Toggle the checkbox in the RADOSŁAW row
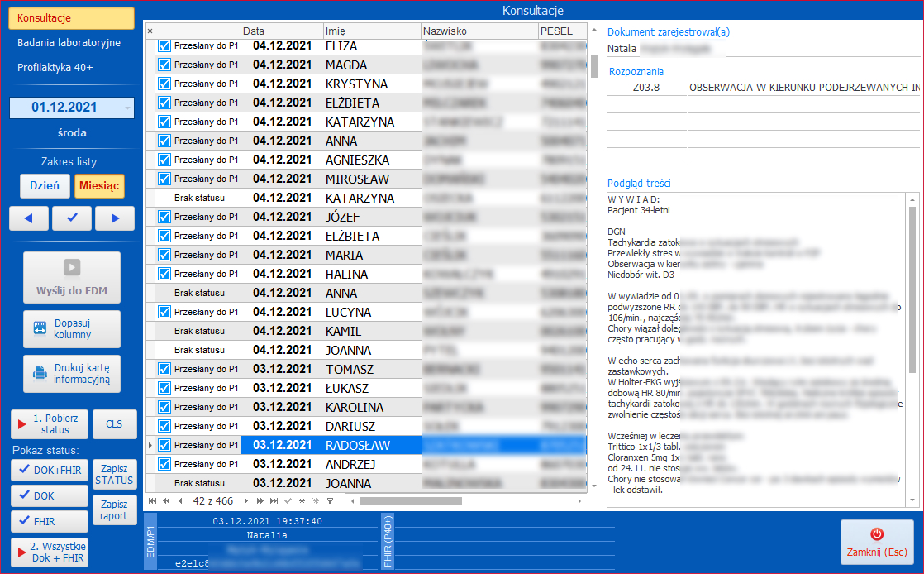This screenshot has width=924, height=574. [164, 445]
